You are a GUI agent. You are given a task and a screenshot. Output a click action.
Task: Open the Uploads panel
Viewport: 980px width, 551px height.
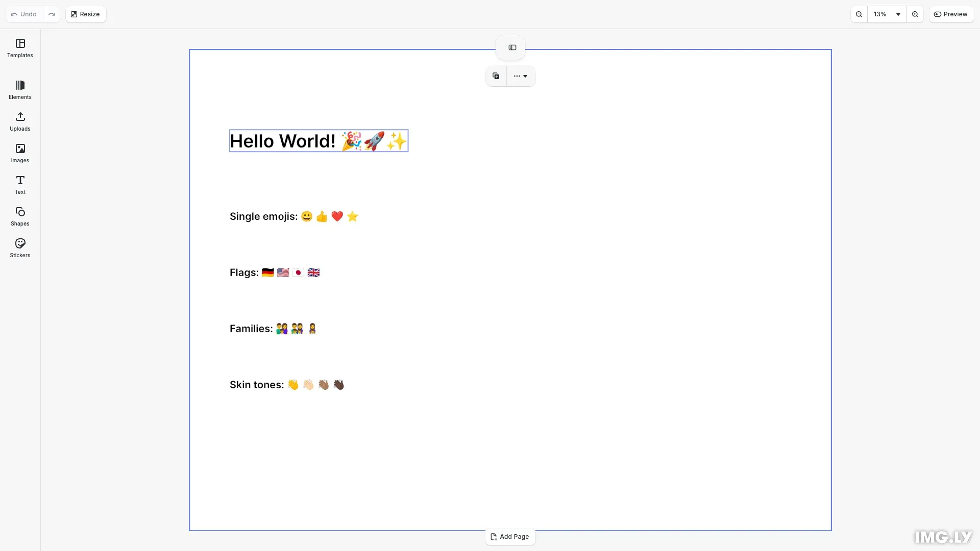(x=19, y=121)
